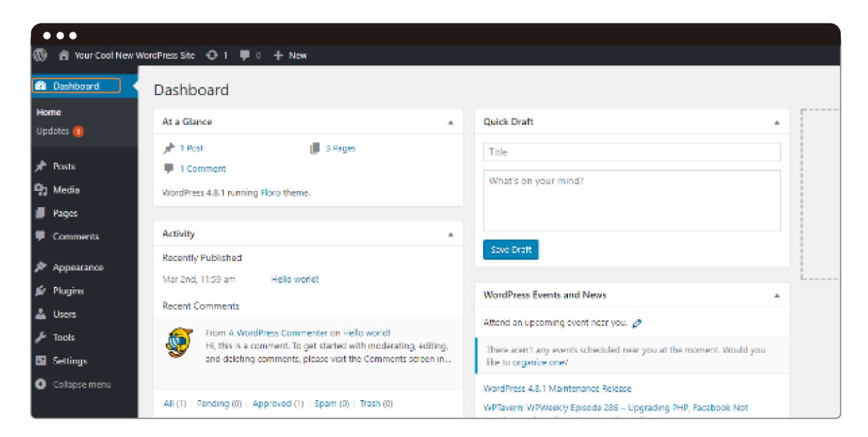Screen dimensions: 868x437
Task: Filter comments by Pending (0)
Action: coord(219,403)
